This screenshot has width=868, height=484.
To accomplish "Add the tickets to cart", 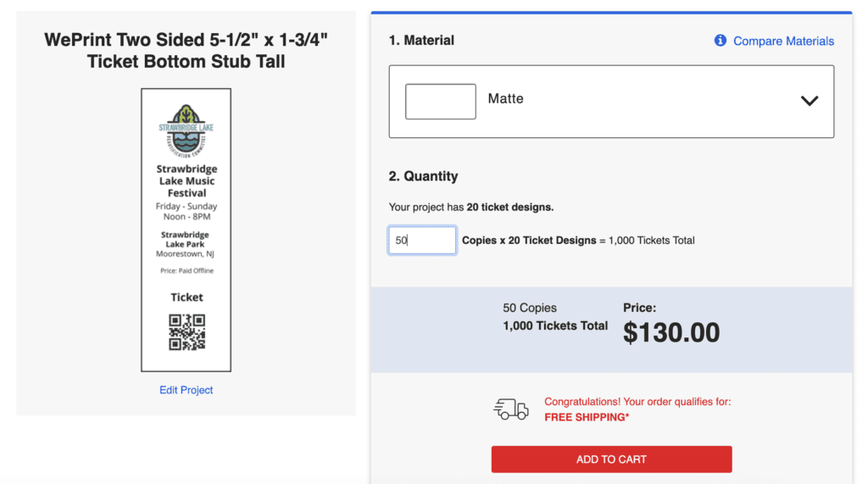I will point(611,459).
